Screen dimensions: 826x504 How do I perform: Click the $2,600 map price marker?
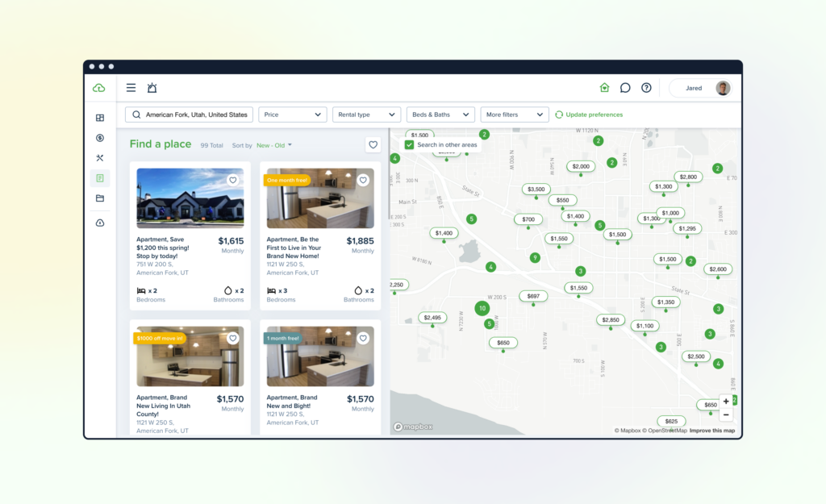coord(717,269)
